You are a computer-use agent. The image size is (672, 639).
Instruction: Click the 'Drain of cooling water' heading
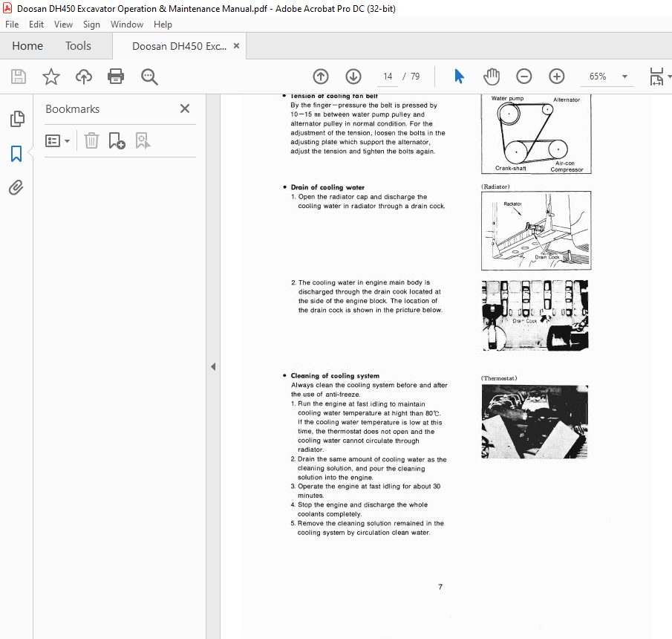(x=327, y=187)
